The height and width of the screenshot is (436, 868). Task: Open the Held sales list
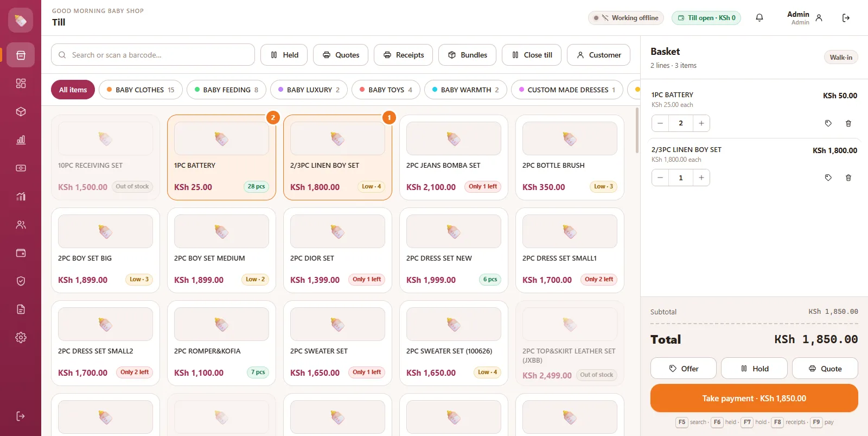pos(284,55)
